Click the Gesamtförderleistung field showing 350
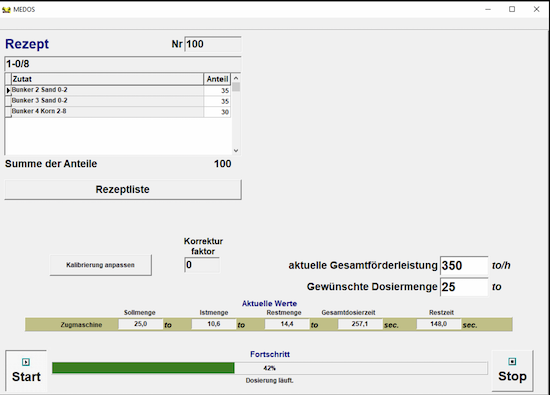 464,266
